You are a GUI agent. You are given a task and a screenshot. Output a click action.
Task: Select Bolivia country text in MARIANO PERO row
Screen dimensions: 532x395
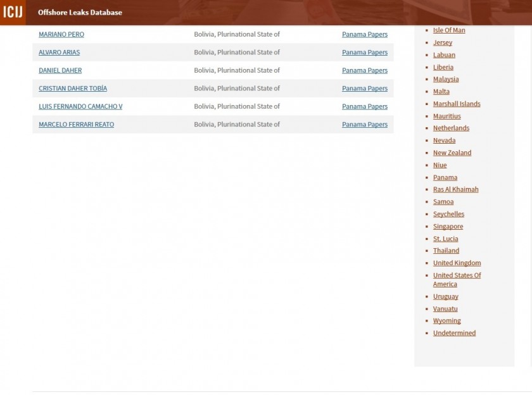(237, 34)
